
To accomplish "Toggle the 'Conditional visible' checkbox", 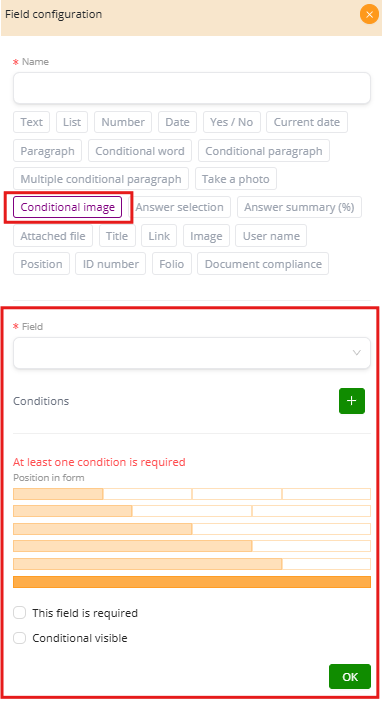I will point(20,638).
